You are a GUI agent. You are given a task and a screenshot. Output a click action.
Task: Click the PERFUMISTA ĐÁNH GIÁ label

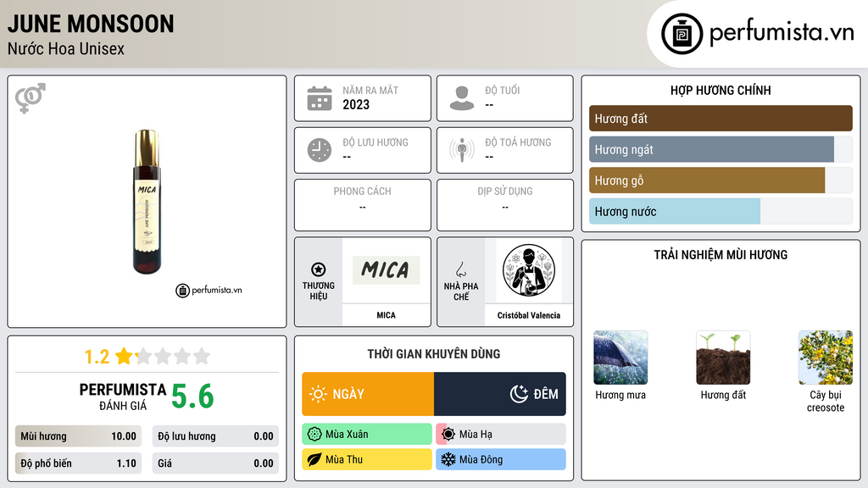point(123,396)
